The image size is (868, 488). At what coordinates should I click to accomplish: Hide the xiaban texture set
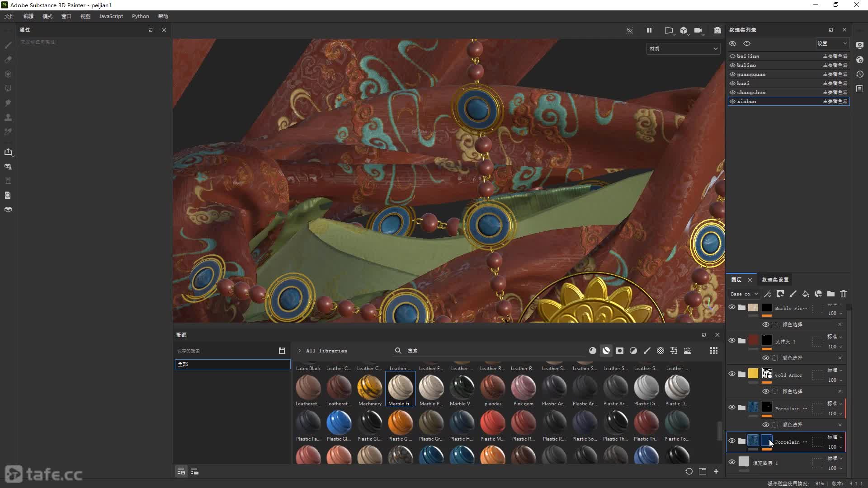pos(732,102)
